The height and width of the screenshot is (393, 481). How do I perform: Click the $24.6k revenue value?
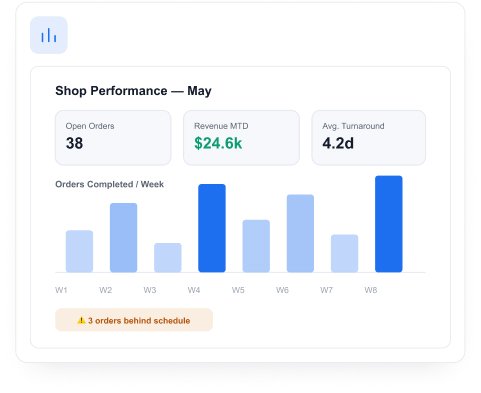coord(218,143)
